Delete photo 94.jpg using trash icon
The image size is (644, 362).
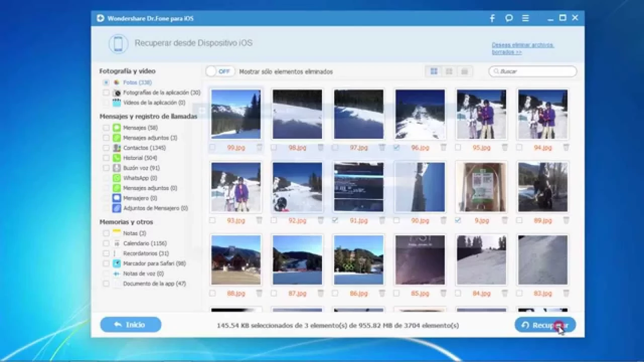point(567,147)
